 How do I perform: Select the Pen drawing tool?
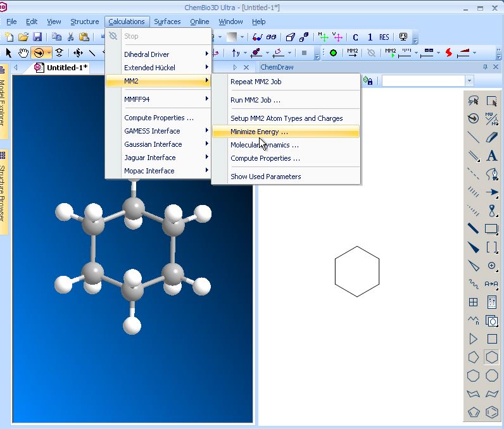[491, 174]
